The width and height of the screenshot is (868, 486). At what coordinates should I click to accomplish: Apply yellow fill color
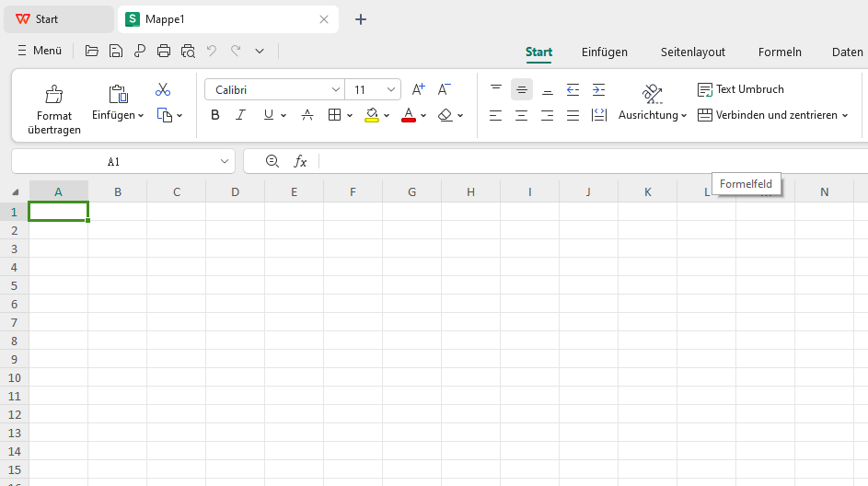(x=372, y=115)
